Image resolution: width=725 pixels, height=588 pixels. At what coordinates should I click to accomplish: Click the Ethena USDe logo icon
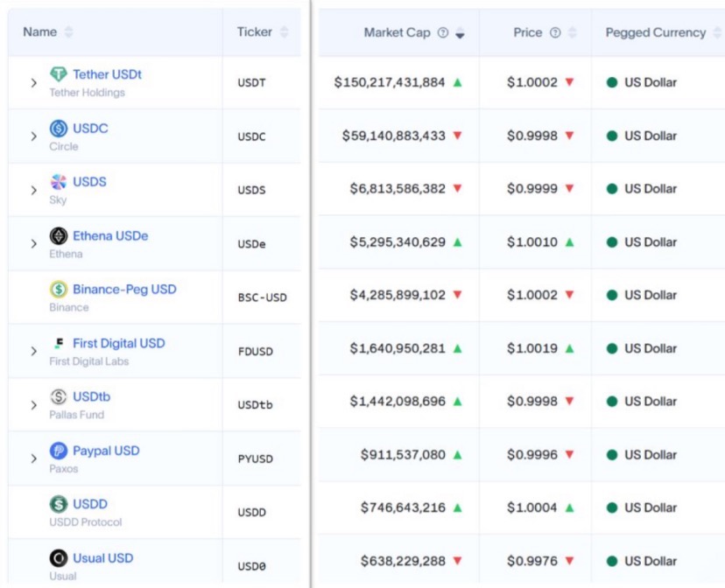(x=59, y=235)
